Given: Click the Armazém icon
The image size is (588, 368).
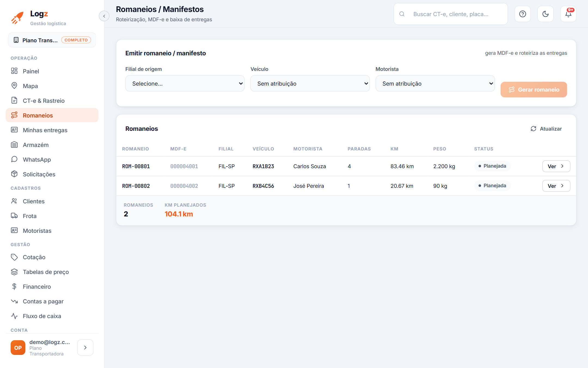Looking at the screenshot, I should (x=14, y=145).
